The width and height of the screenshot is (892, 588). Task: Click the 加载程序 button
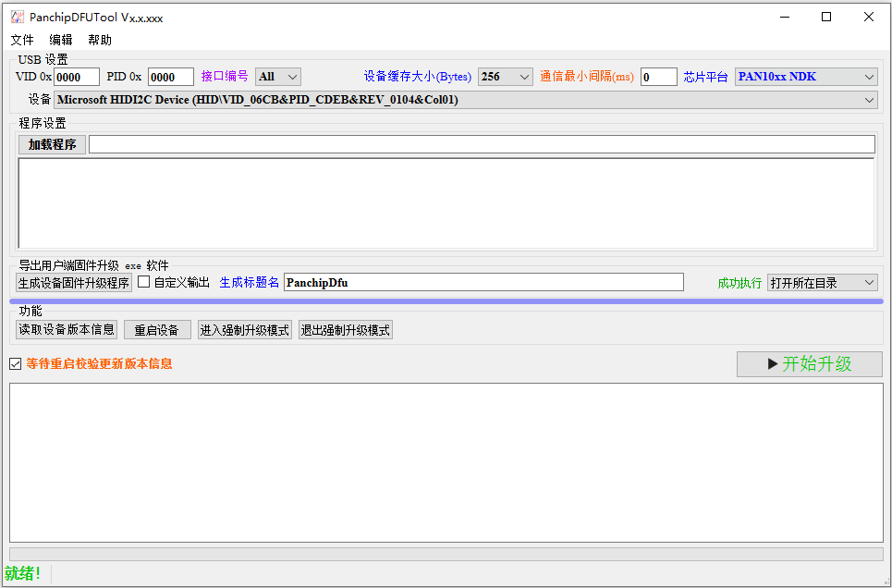tap(53, 144)
